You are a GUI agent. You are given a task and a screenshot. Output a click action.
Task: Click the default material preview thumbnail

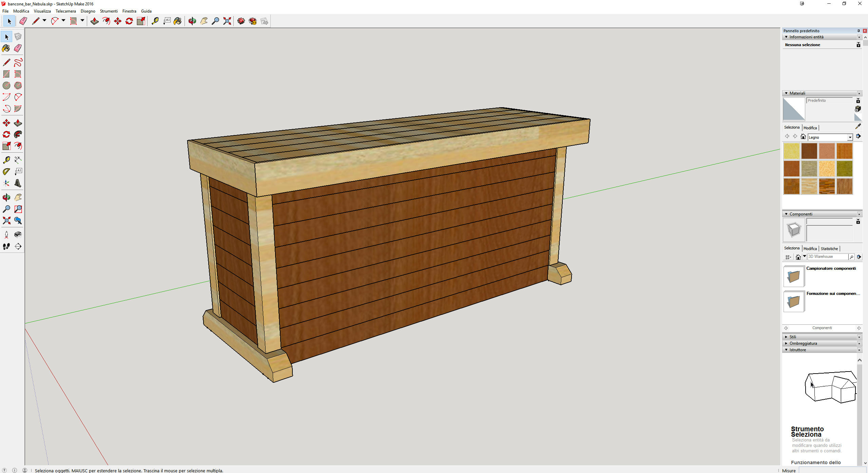click(x=794, y=109)
